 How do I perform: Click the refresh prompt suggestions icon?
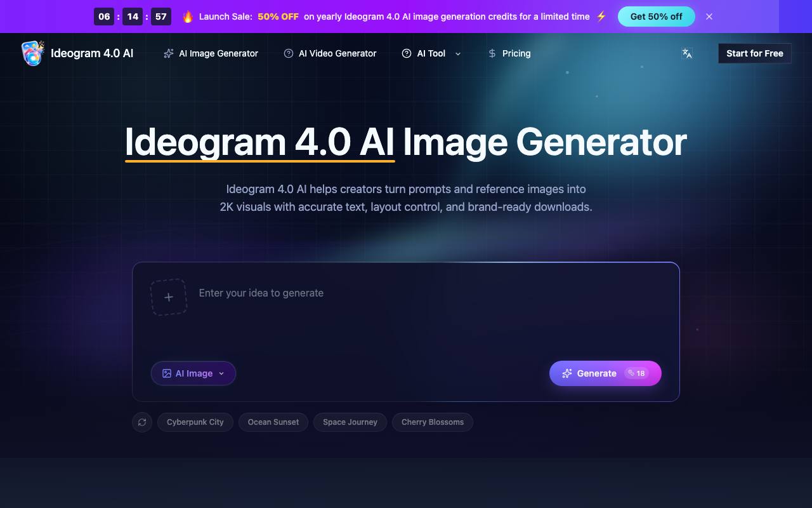[142, 422]
